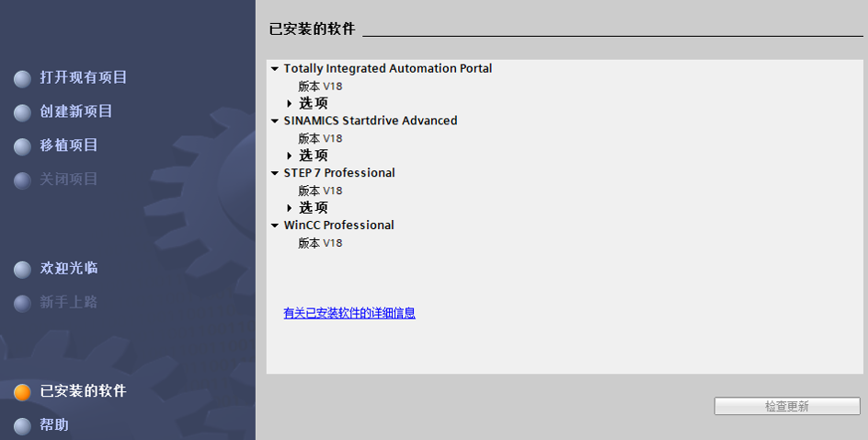Click the orange icon beside 已安装的软件

[x=22, y=392]
